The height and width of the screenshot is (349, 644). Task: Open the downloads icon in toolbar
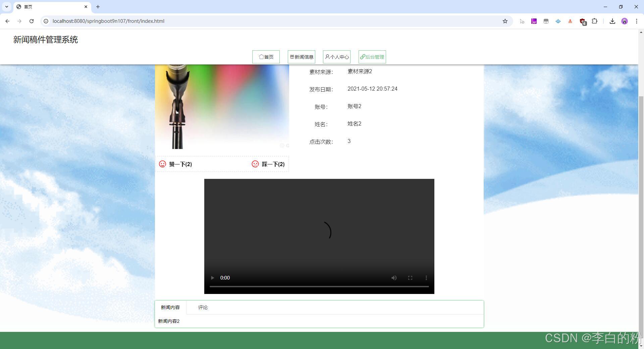point(612,21)
